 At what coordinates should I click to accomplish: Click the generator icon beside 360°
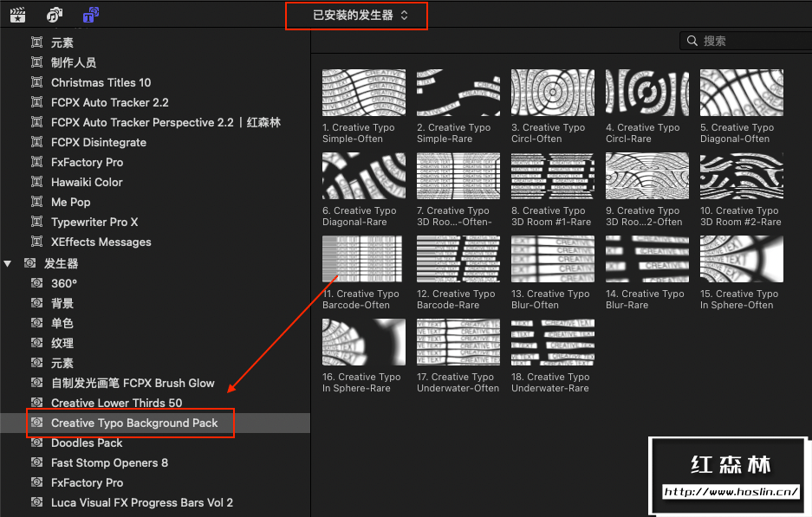coord(36,283)
